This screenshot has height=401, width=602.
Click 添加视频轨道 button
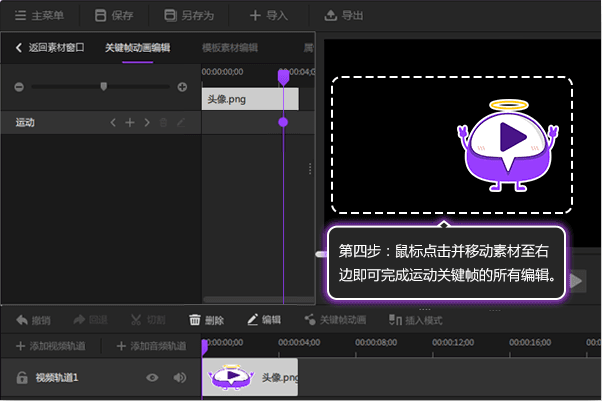pyautogui.click(x=49, y=346)
